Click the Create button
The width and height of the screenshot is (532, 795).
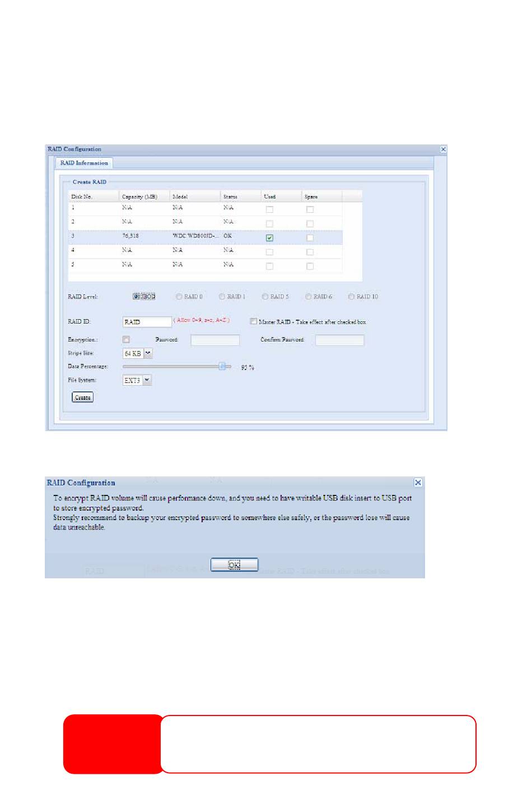pyautogui.click(x=82, y=397)
